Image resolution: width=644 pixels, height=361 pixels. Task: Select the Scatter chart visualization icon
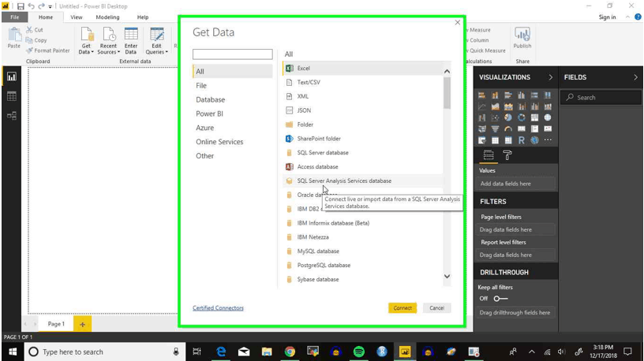(x=495, y=117)
